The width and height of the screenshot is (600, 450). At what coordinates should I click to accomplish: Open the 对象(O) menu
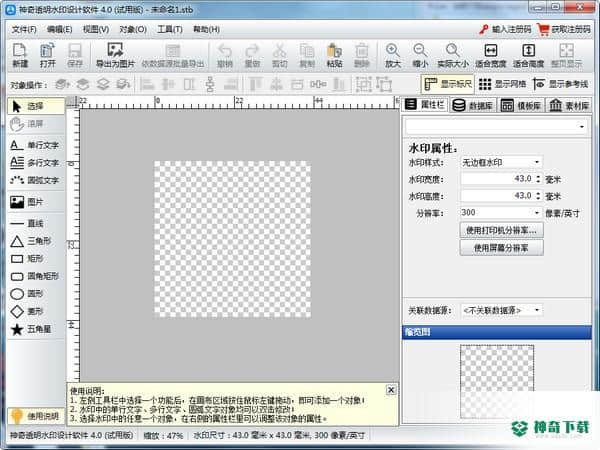133,29
